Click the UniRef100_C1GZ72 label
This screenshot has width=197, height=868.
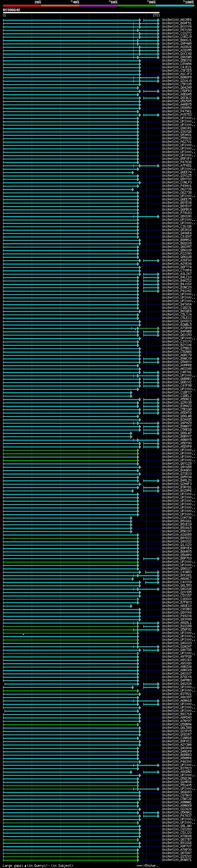pos(177,33)
